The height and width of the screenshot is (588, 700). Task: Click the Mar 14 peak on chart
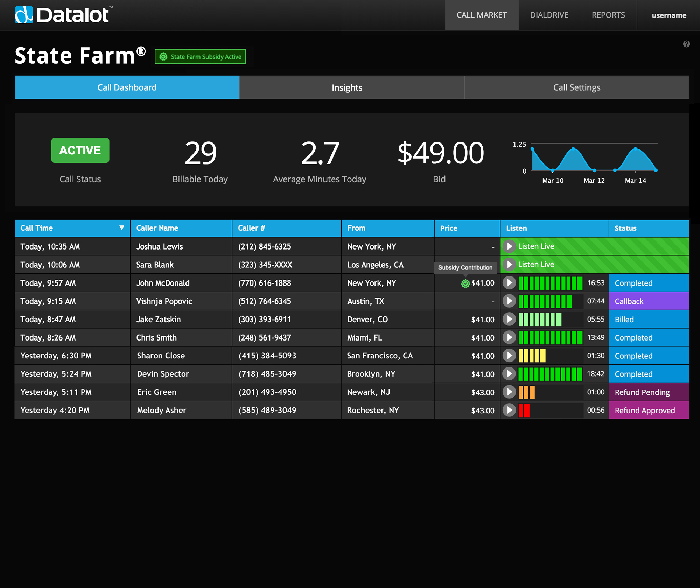click(x=635, y=149)
